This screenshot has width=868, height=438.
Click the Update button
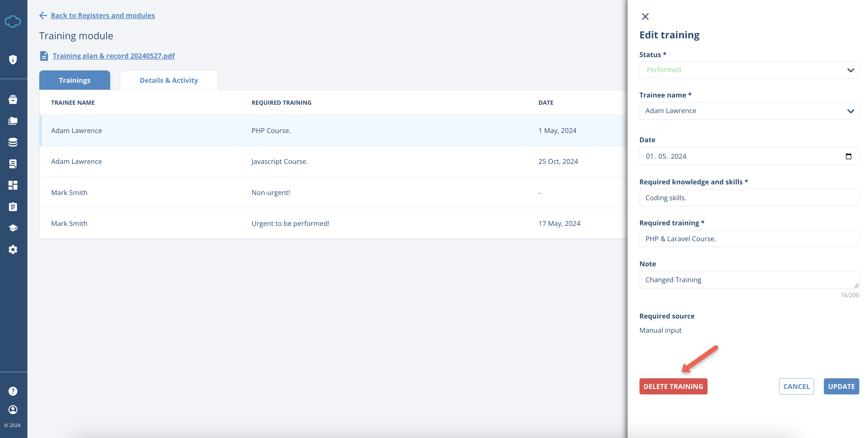tap(841, 386)
